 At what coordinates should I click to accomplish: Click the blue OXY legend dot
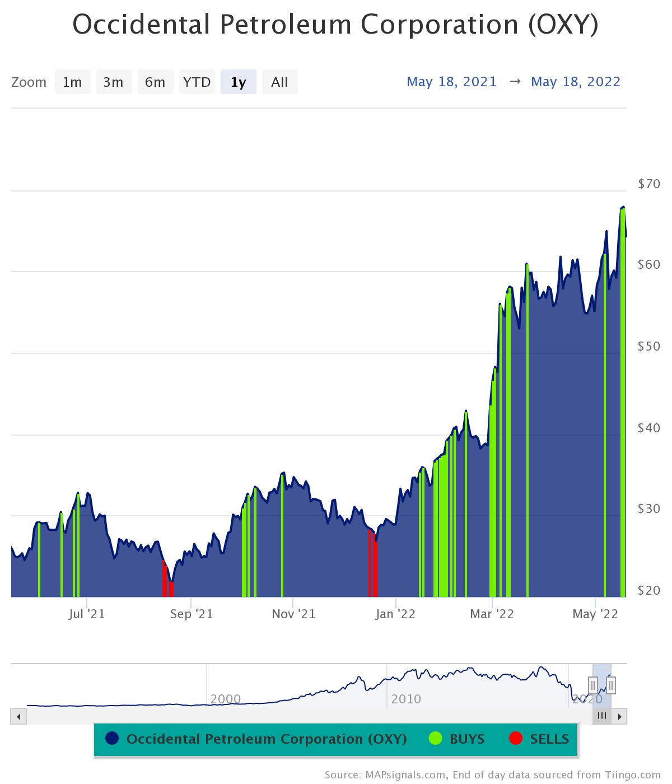(x=112, y=739)
